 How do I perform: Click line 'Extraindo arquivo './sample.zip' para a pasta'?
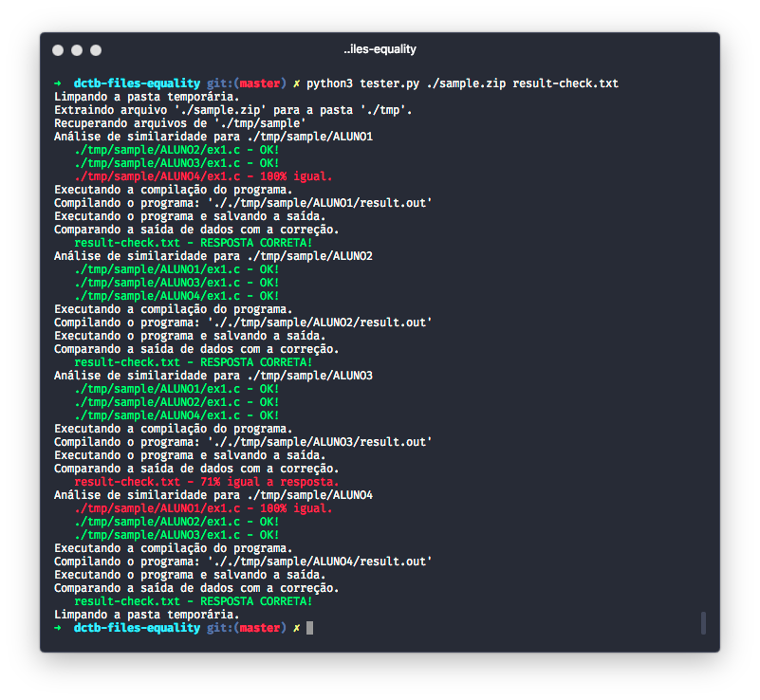pyautogui.click(x=233, y=110)
